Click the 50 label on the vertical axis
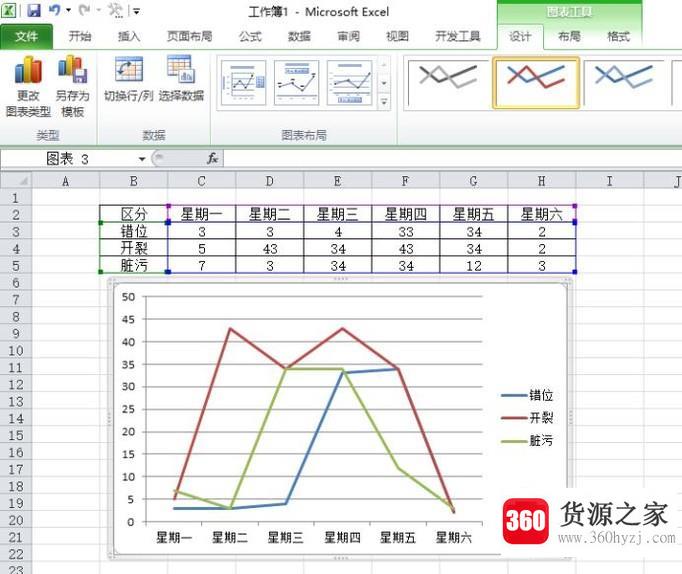This screenshot has height=574, width=682. point(128,297)
